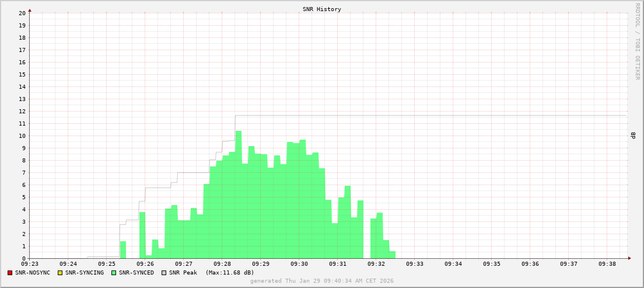This screenshot has height=288, width=644.
Task: Click the 09:33 time axis label
Action: [x=415, y=264]
